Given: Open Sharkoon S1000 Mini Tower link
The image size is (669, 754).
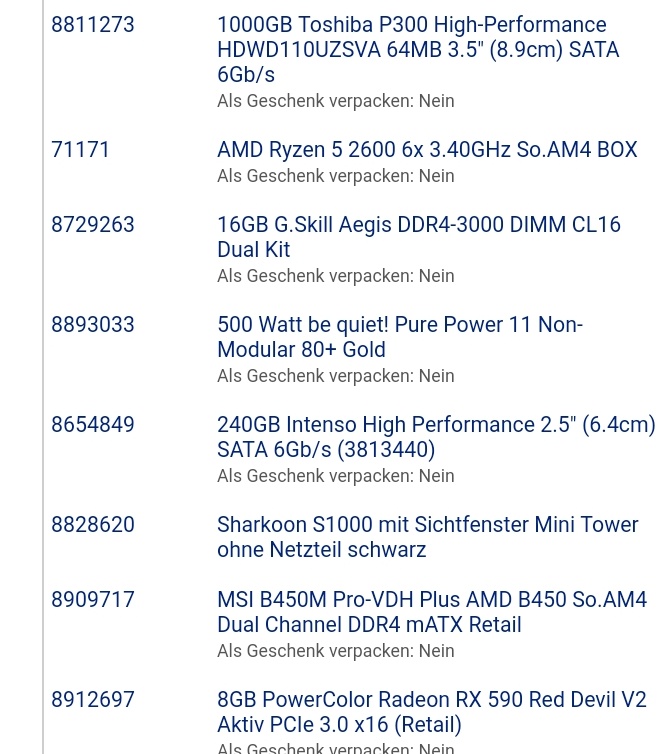Looking at the screenshot, I should click(x=428, y=537).
